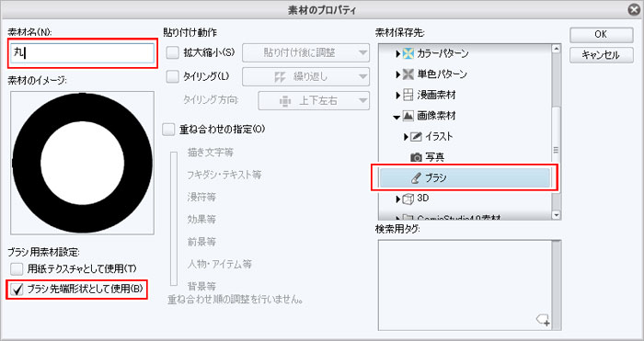Click the イラスト pencil icon

tap(417, 137)
